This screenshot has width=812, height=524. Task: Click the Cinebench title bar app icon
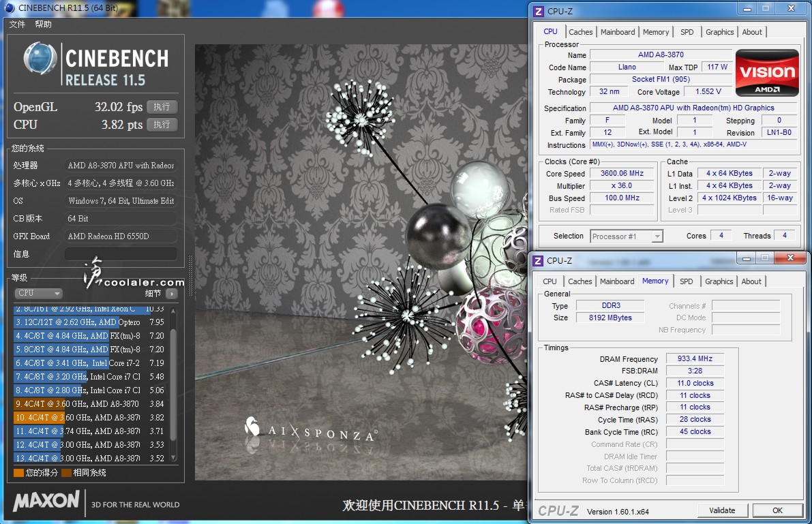pos(10,7)
